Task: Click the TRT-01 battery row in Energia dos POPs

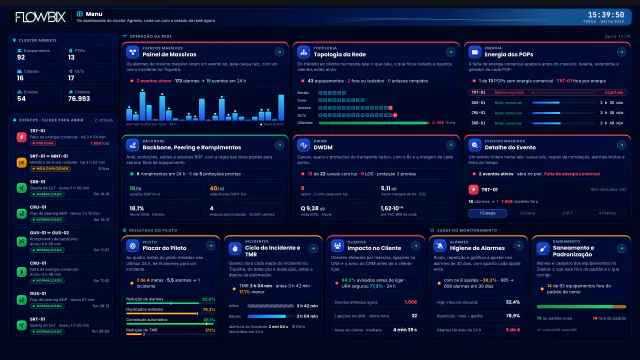Action: [547, 93]
